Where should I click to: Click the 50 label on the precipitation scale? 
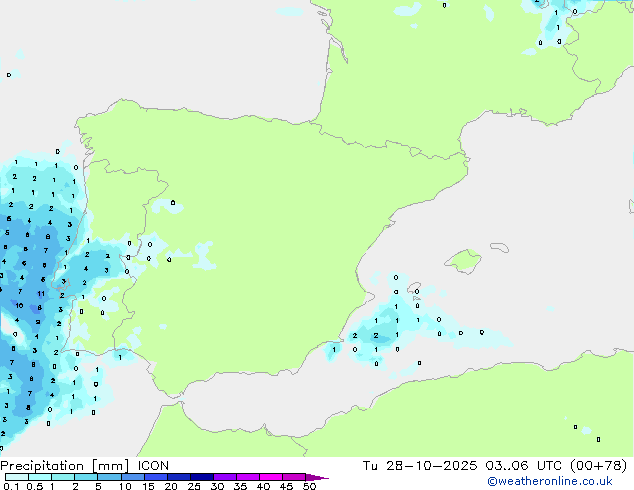click(x=310, y=487)
